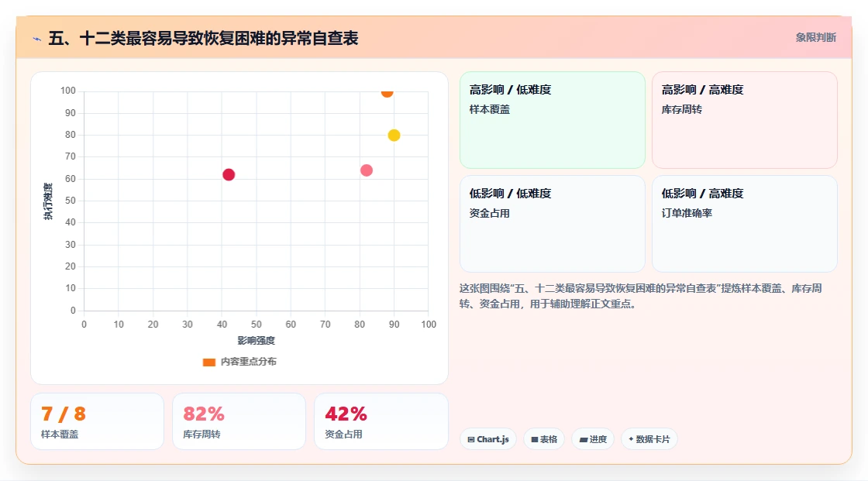Select the 低影响 / 高难度 quadrant card

(x=745, y=224)
